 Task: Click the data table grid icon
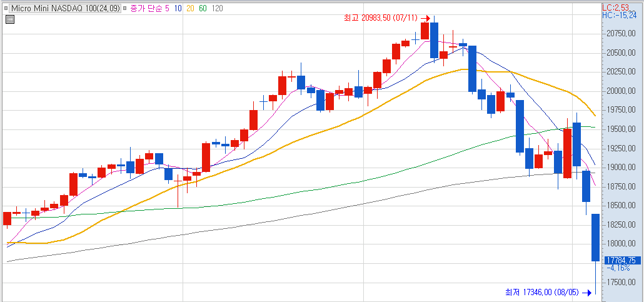tap(9, 19)
